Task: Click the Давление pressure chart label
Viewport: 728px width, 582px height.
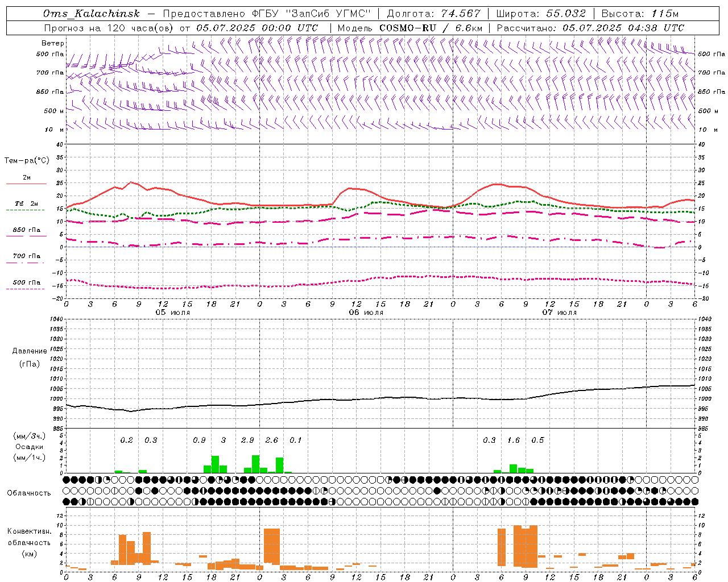Action: point(30,351)
